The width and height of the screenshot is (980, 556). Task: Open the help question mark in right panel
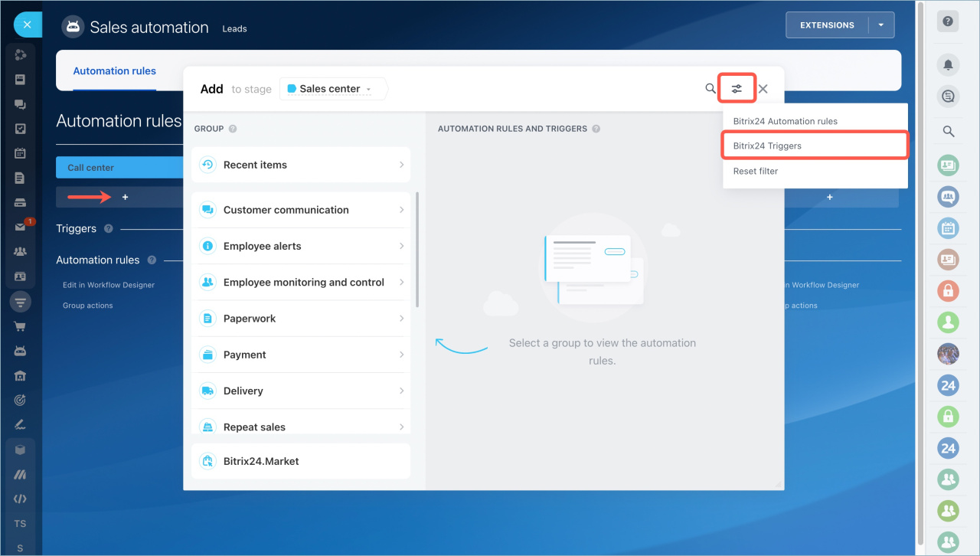948,22
